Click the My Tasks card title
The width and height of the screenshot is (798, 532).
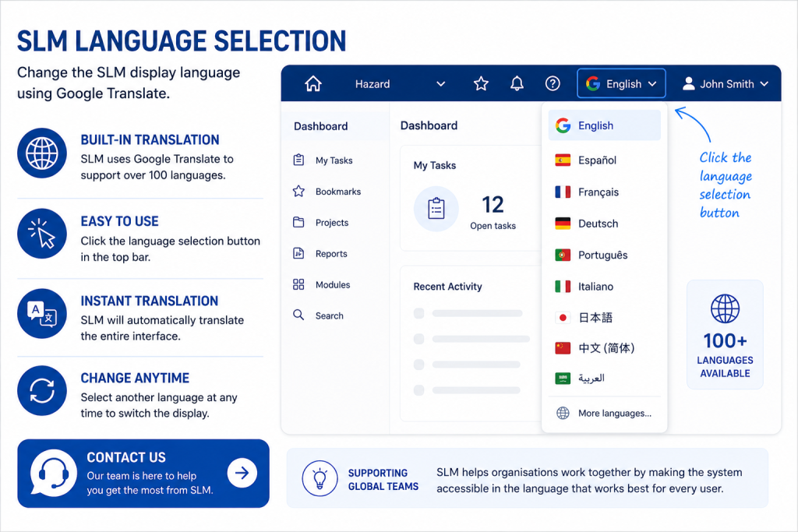click(435, 165)
